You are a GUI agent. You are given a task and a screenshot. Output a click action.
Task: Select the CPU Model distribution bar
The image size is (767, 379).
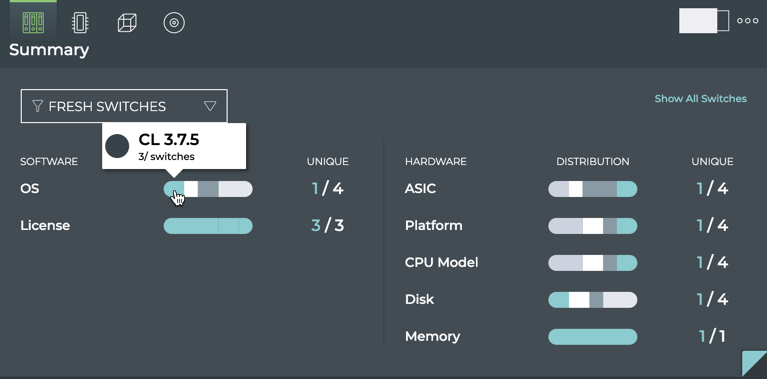(x=592, y=263)
